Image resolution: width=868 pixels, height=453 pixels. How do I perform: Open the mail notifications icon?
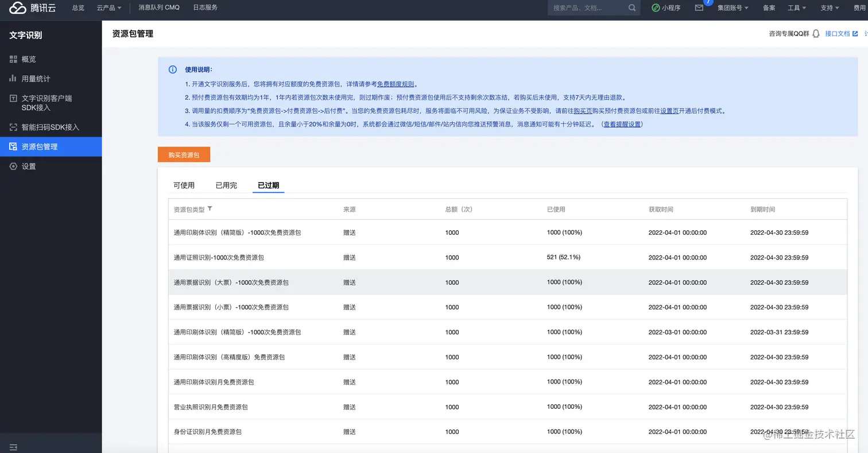pos(699,8)
